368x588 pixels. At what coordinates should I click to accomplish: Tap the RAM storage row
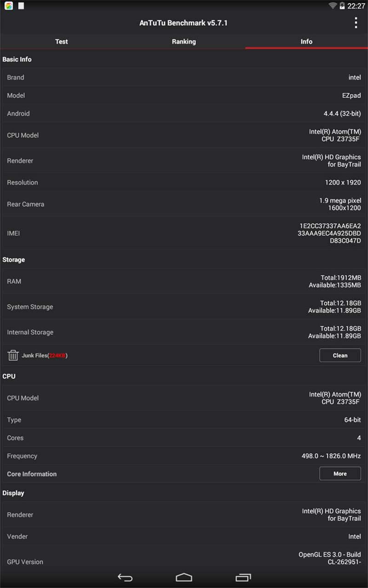(184, 281)
